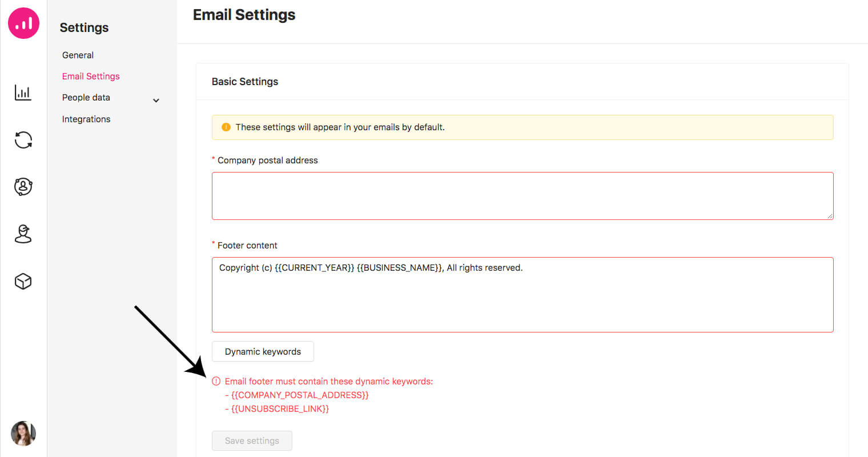Focus the Footer content text area
The image size is (868, 457).
(x=522, y=295)
